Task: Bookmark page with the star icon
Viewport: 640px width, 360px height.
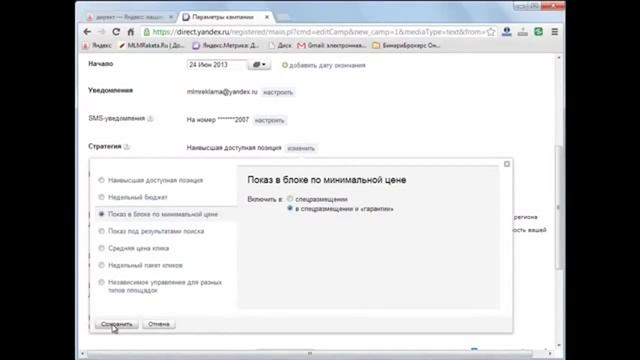Action: click(491, 31)
